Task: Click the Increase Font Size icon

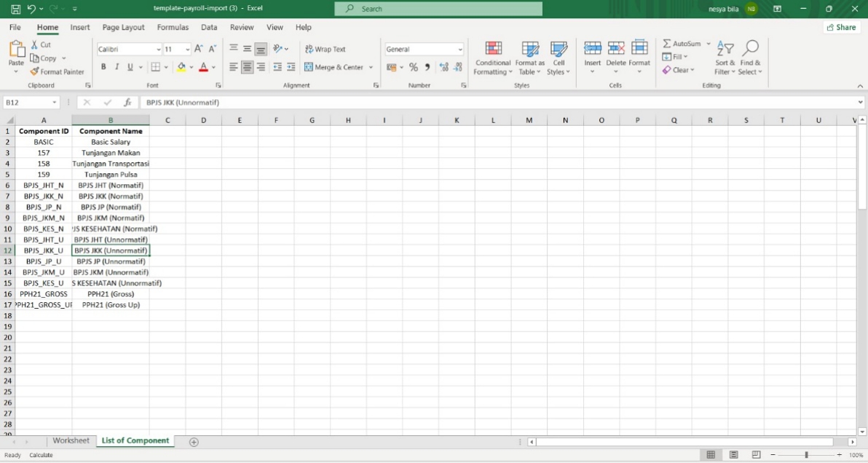Action: point(199,49)
